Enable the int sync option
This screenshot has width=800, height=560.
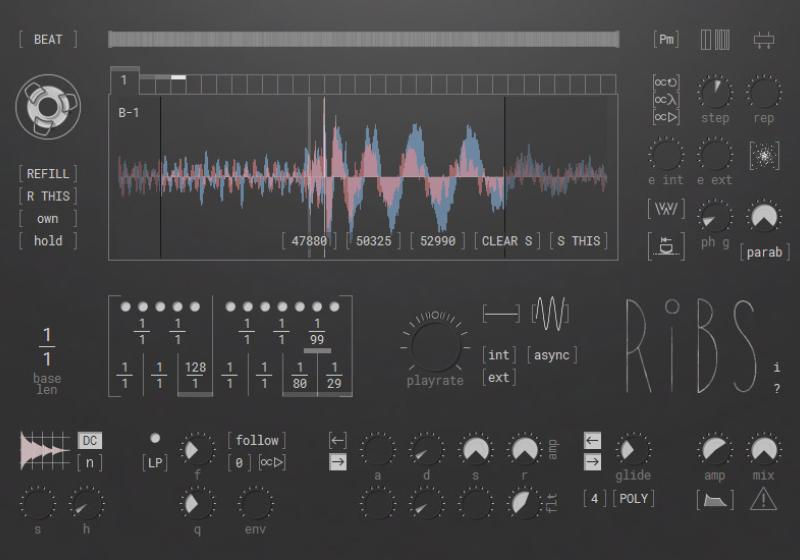[499, 355]
